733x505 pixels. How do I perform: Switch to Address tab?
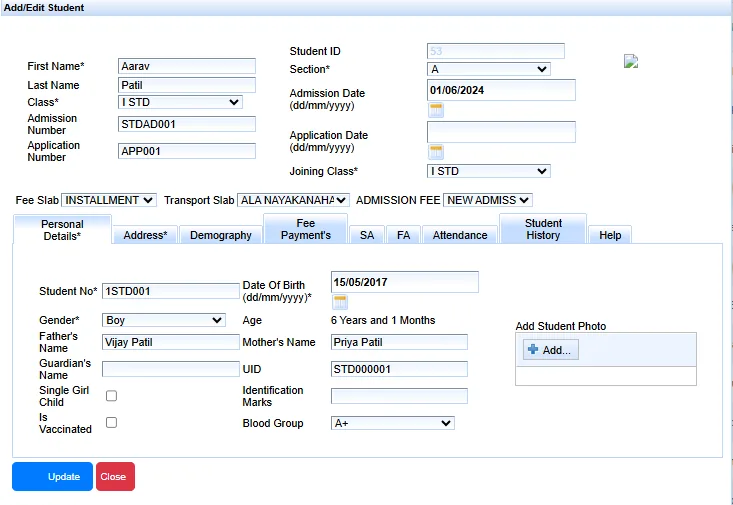point(145,235)
